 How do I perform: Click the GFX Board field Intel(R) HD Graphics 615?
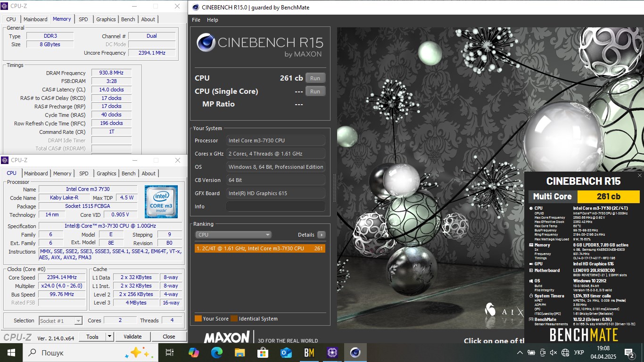[x=276, y=193]
